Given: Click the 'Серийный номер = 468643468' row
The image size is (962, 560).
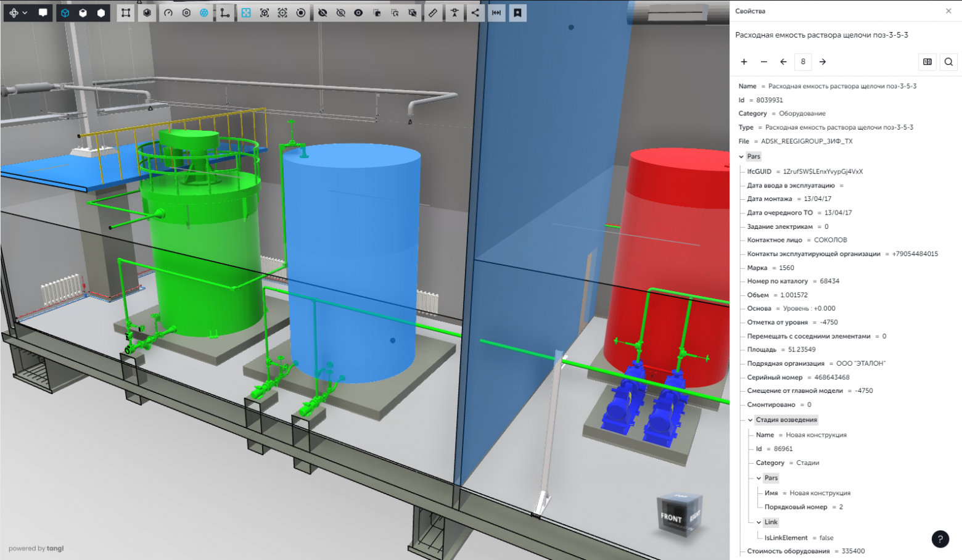Looking at the screenshot, I should 799,377.
